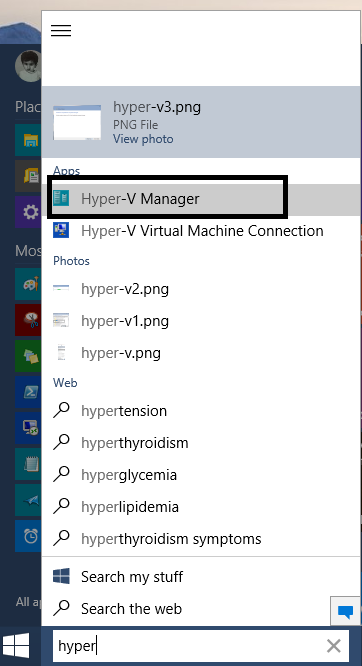Viewport: 362px width, 666px height.
Task: Click 'Search the web'
Action: [x=201, y=609]
